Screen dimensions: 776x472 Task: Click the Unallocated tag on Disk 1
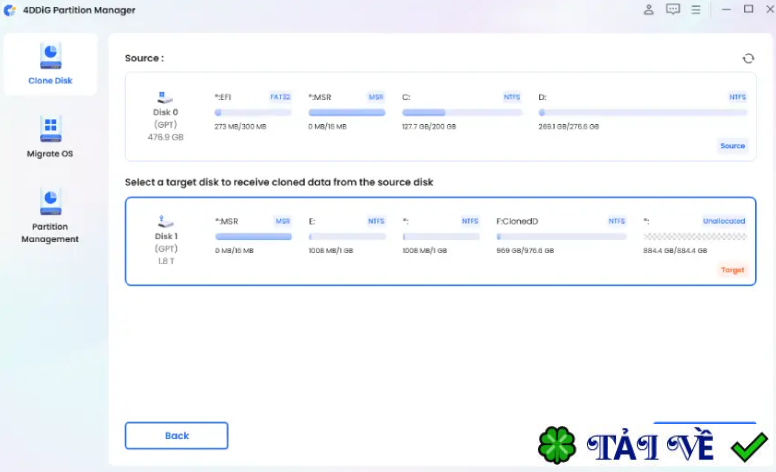coord(724,221)
